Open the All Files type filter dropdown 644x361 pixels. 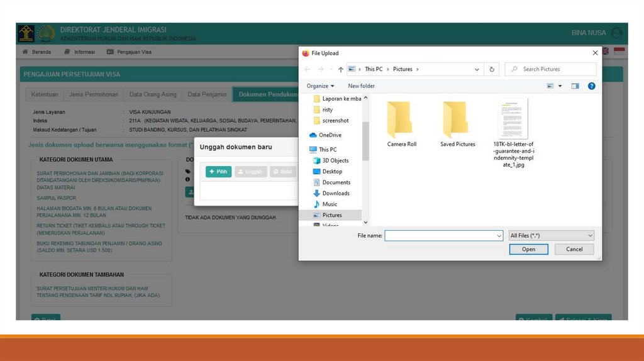point(551,235)
